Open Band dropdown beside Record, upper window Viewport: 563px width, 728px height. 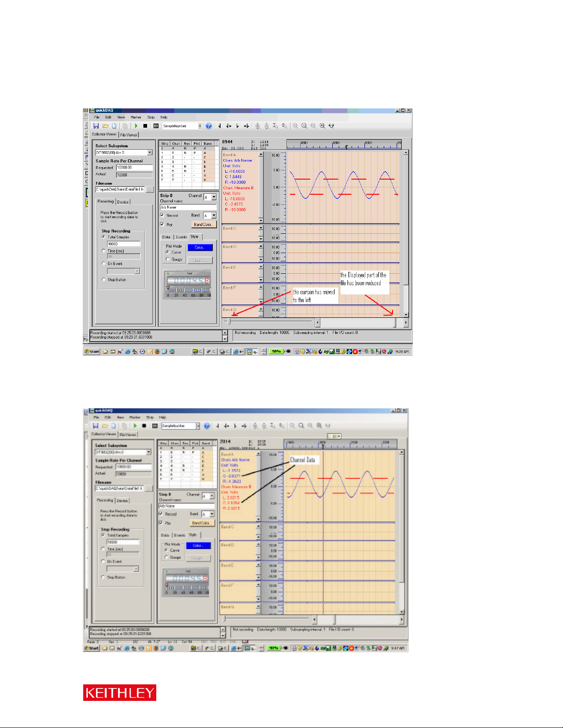tap(214, 215)
